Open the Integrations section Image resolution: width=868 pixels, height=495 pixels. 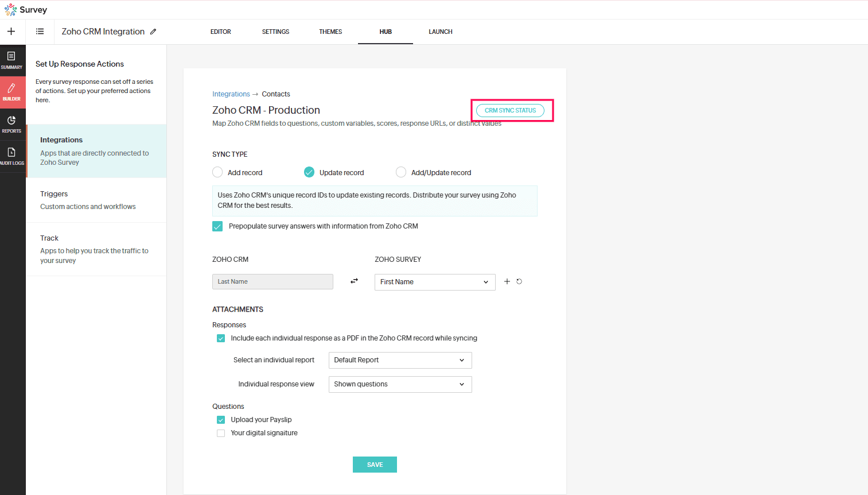[x=96, y=151]
